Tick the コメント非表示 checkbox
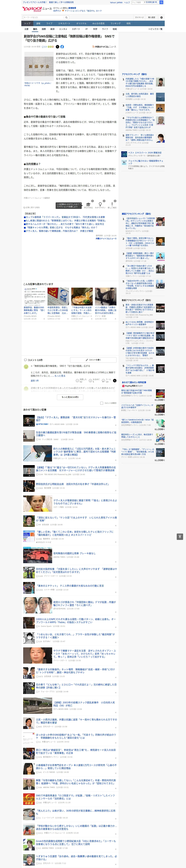 point(102,403)
